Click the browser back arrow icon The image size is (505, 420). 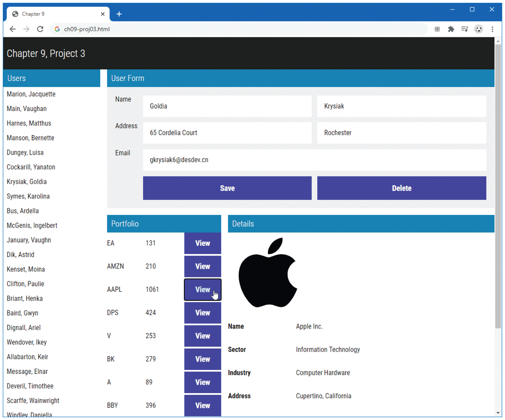13,29
